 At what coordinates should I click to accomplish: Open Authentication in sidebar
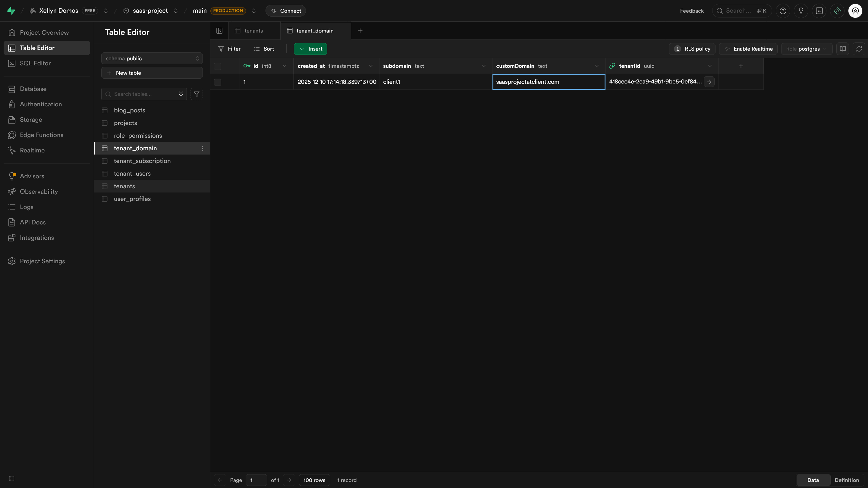47,105
